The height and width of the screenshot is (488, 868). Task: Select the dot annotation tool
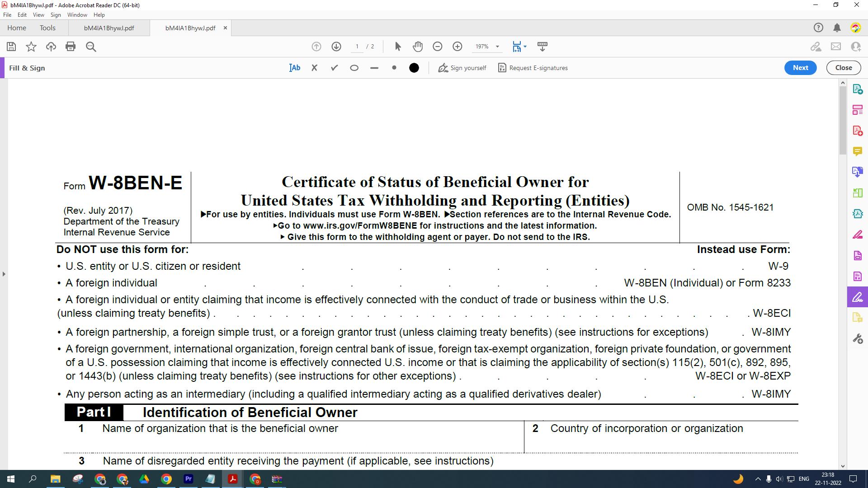[x=394, y=68]
